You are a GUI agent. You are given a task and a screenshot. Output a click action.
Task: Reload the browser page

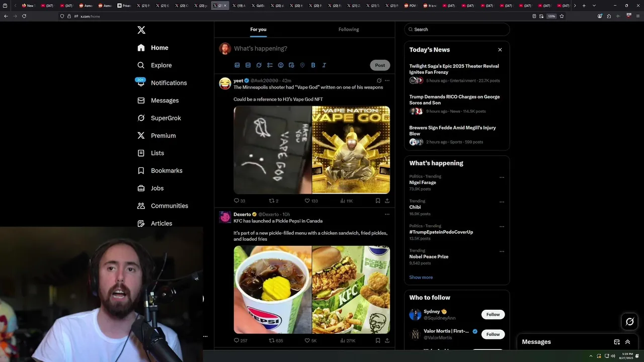24,16
